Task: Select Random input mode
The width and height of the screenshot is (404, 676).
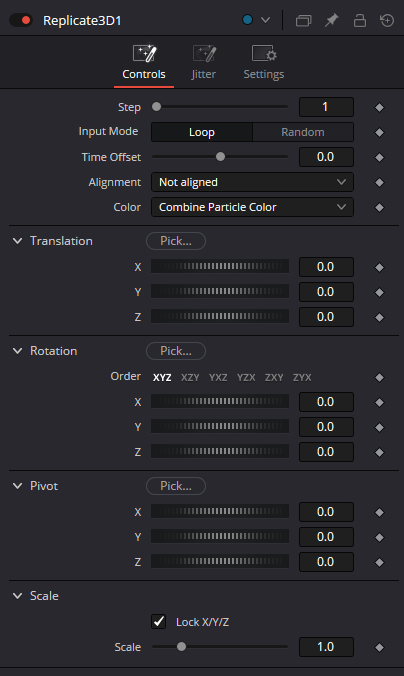Action: (x=303, y=132)
